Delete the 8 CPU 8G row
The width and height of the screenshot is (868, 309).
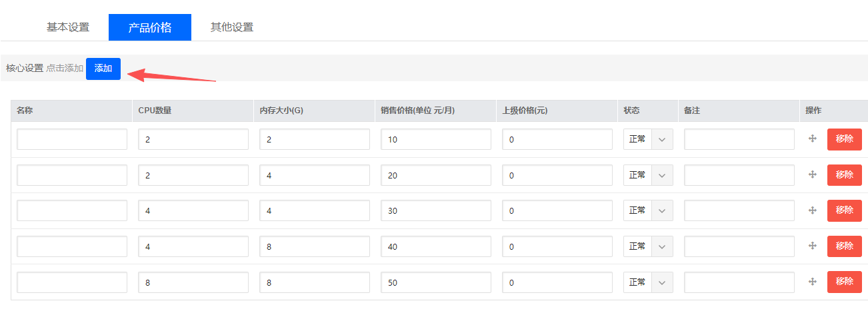click(x=844, y=282)
